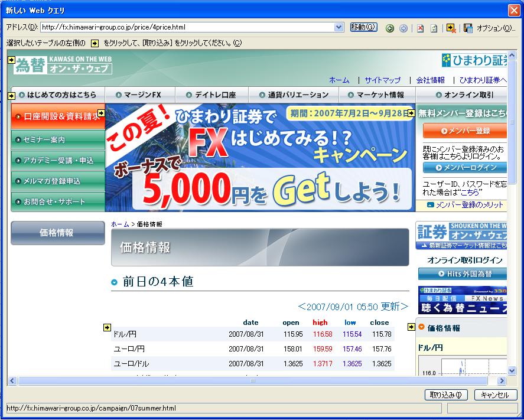524x420 pixels.
Task: Open the ホーム link in top navigation
Action: click(339, 80)
